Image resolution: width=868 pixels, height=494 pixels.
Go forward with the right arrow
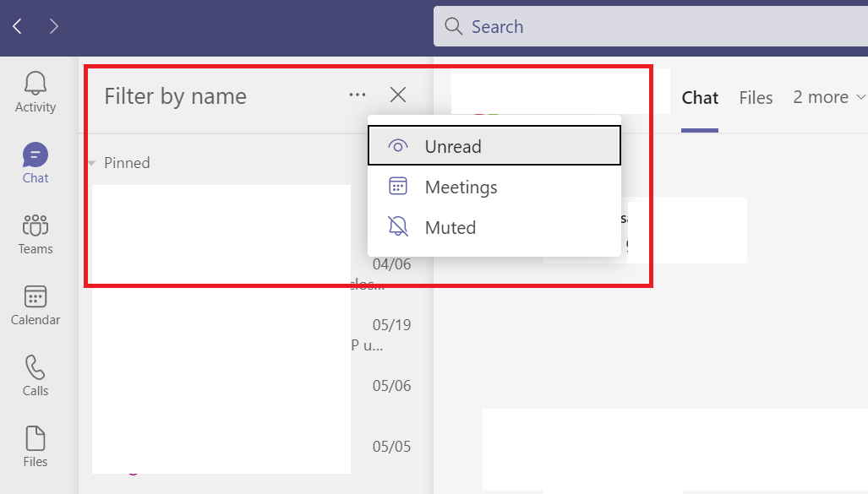54,26
